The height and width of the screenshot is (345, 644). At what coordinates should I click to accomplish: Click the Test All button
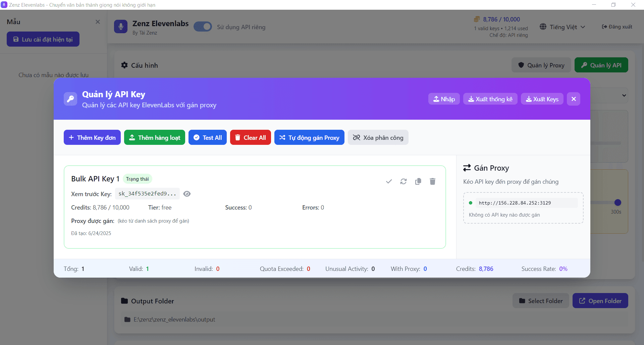208,137
